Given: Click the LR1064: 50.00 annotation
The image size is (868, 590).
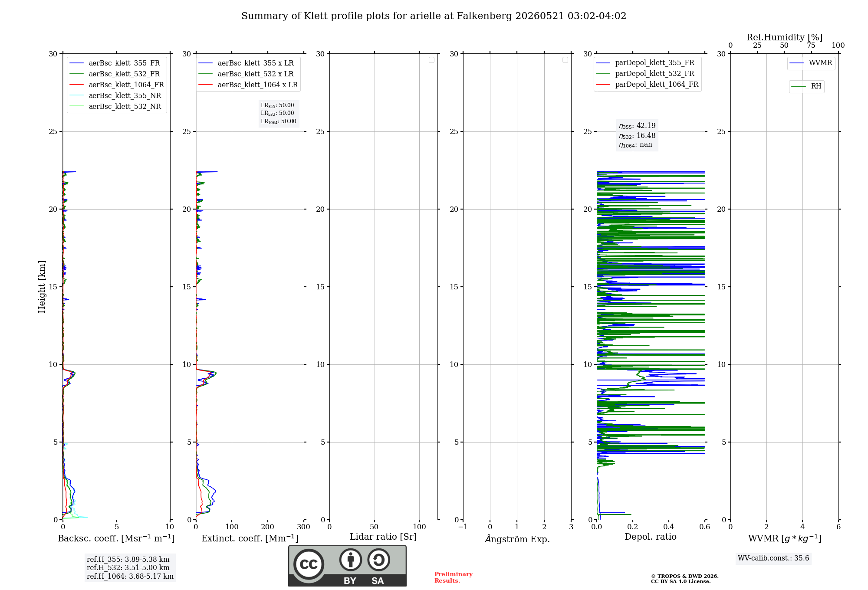Looking at the screenshot, I should pos(279,121).
